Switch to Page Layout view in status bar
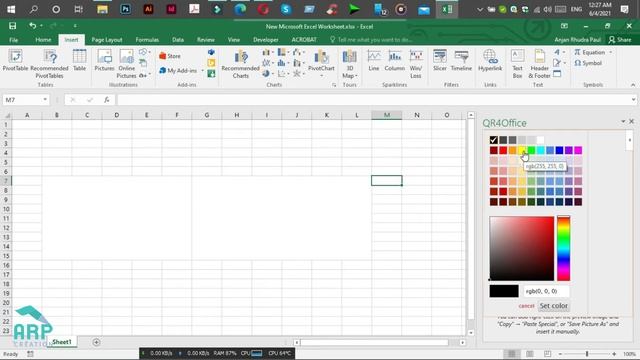The image size is (640, 360). tap(529, 353)
